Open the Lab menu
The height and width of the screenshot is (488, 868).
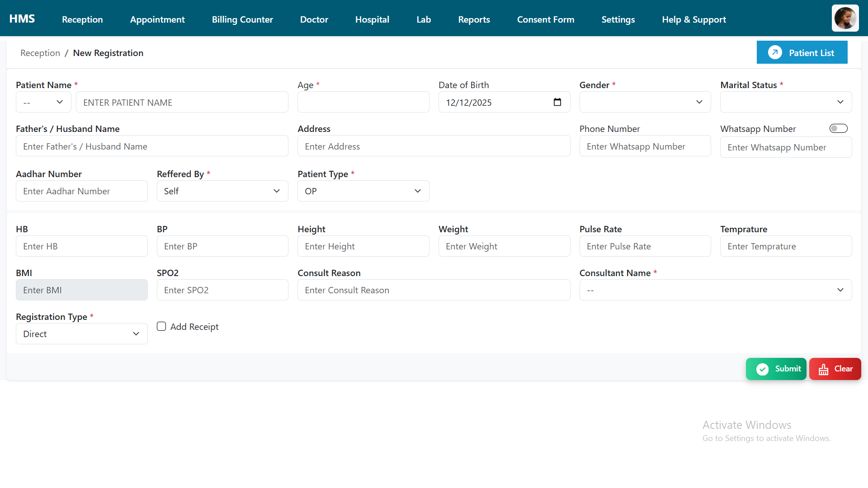point(423,19)
